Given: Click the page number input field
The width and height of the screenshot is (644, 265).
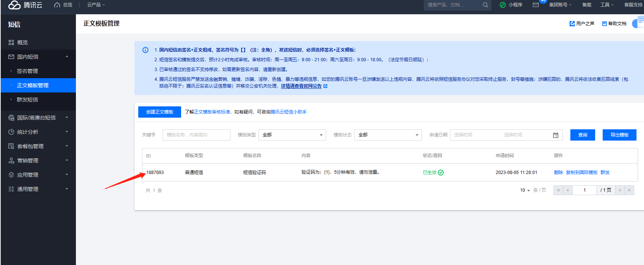Looking at the screenshot, I should (x=584, y=190).
